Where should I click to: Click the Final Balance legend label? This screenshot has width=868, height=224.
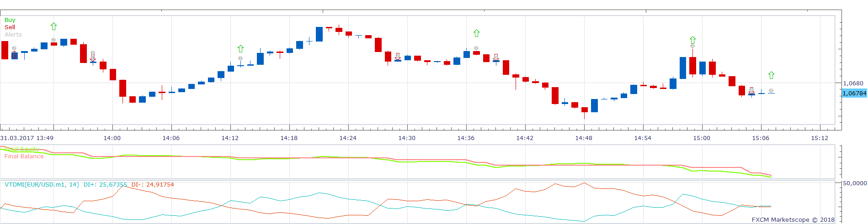coord(24,156)
